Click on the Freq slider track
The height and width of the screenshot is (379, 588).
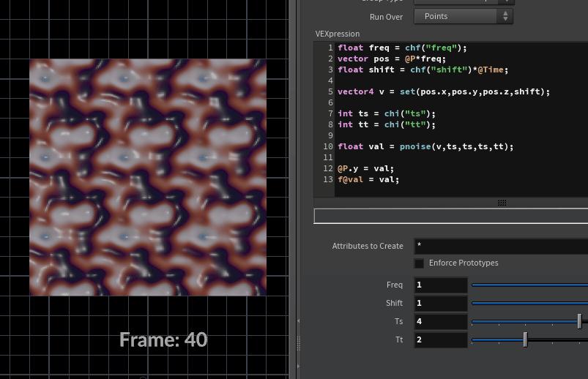coord(529,285)
